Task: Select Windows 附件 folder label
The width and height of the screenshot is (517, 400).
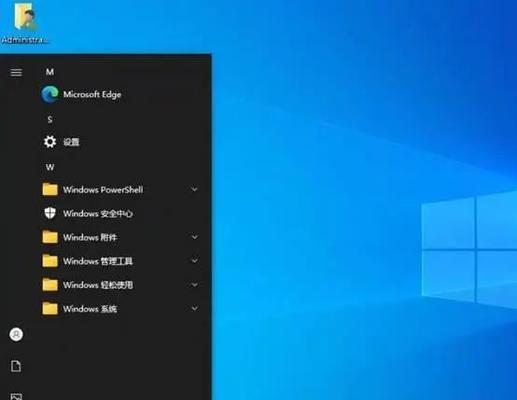Action: click(90, 237)
